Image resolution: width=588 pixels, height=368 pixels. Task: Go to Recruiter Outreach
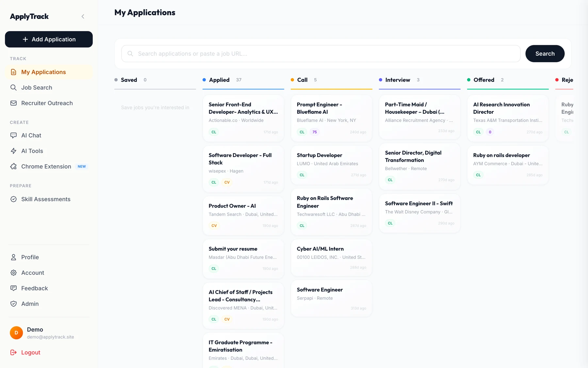49,103
